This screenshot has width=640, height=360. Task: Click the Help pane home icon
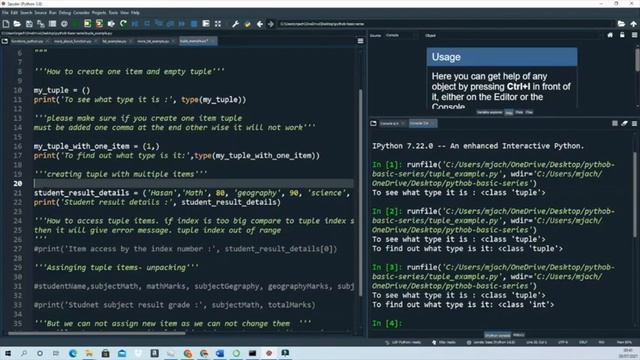[610, 36]
